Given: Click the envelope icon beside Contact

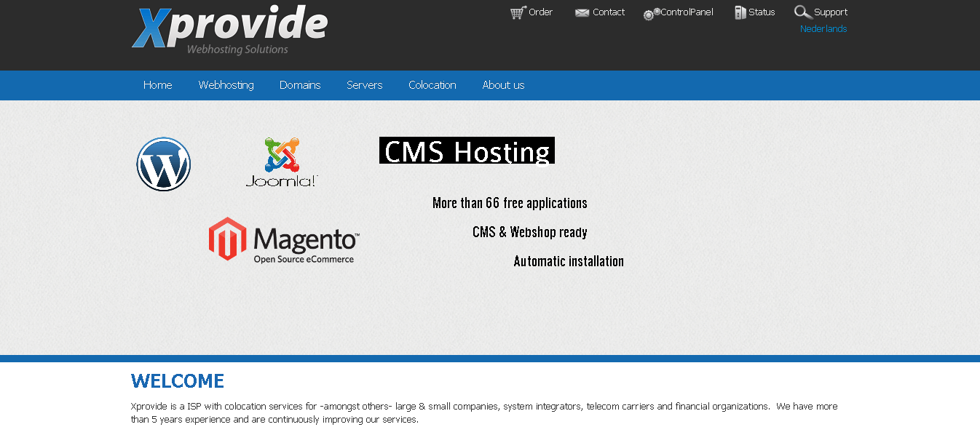Looking at the screenshot, I should [582, 12].
